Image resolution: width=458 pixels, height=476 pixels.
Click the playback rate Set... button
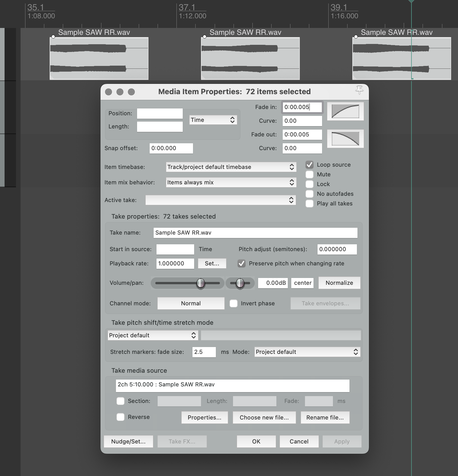(212, 263)
